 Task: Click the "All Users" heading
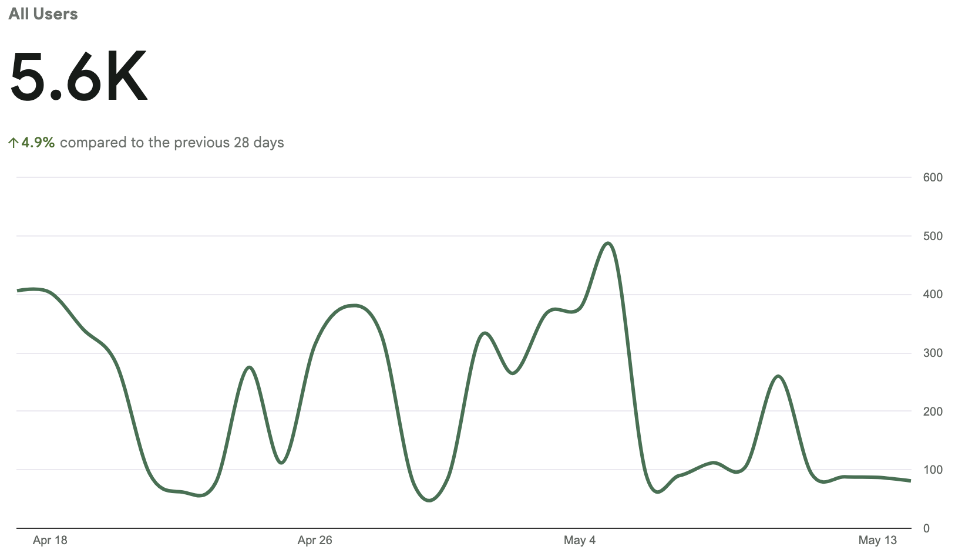43,14
